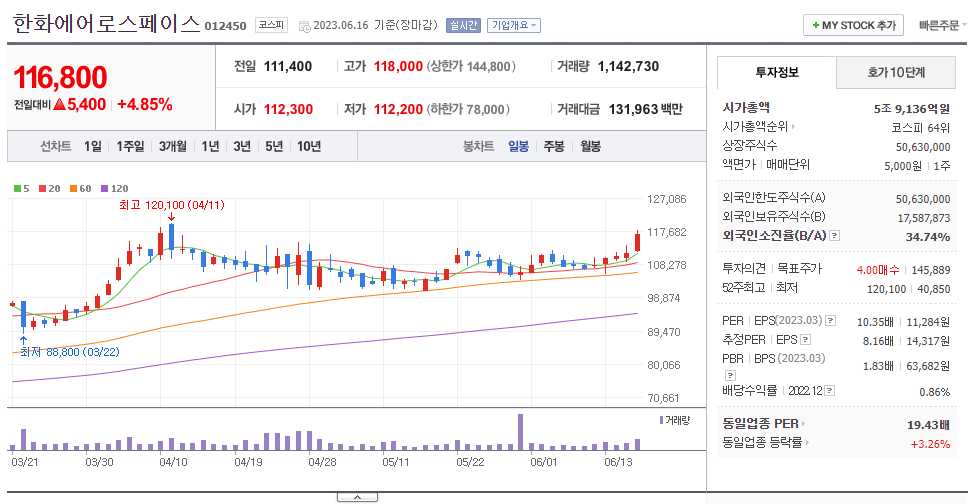This screenshot has height=504, width=968.
Task: Select the 주봉 candle chart
Action: pyautogui.click(x=554, y=146)
